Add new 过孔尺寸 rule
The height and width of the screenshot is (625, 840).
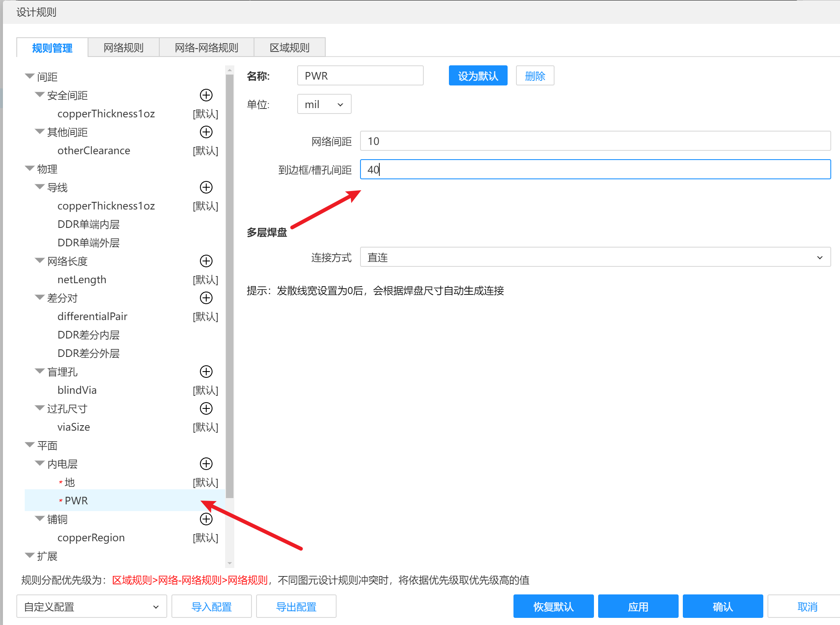click(x=206, y=408)
